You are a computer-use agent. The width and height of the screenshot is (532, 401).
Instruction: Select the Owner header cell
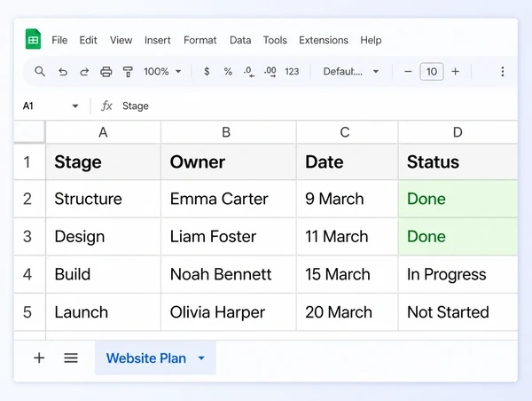coord(229,161)
